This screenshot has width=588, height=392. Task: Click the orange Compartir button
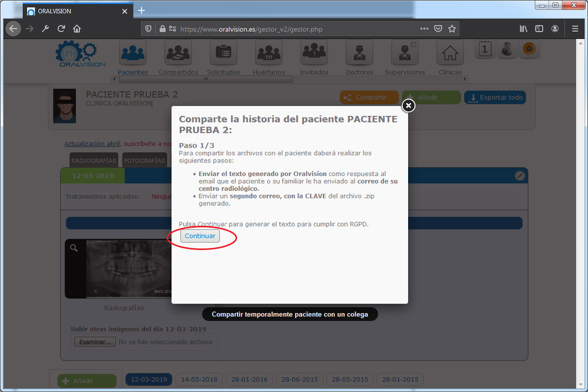tap(365, 98)
